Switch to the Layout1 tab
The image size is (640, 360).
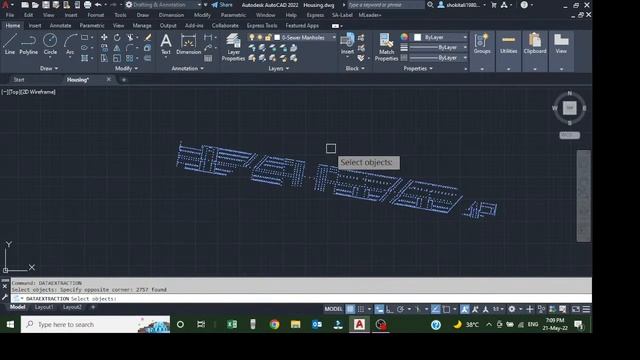(x=44, y=307)
